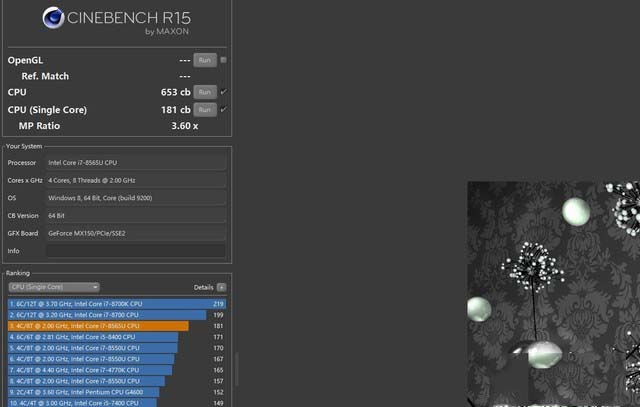Click the ranking list scrollbar
Screen dimensions: 640x407
tap(236, 369)
